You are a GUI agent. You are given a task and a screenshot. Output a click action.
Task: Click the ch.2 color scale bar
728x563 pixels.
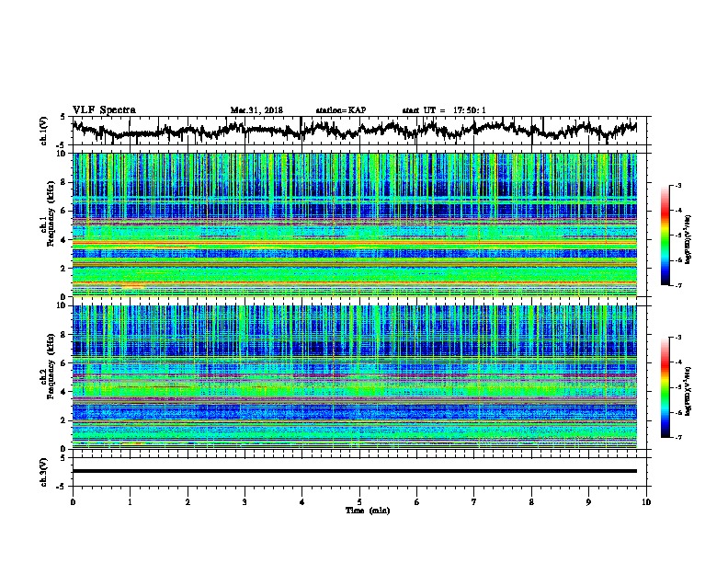tap(665, 387)
